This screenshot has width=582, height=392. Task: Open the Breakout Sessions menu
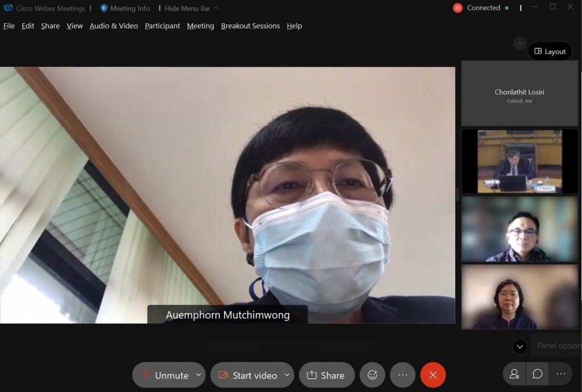click(250, 26)
